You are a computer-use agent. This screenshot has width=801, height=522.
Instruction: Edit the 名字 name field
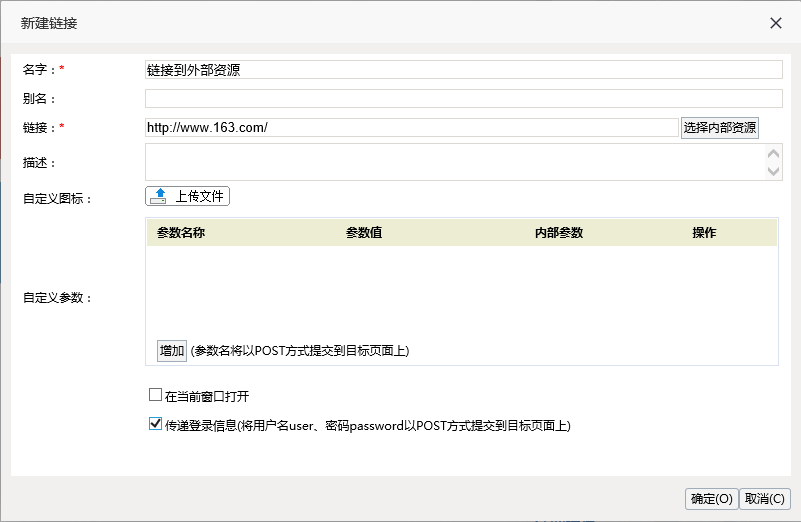(463, 69)
